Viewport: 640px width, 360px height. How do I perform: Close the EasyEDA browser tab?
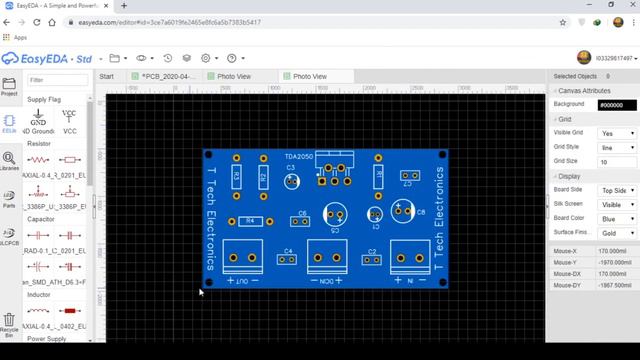(106, 6)
